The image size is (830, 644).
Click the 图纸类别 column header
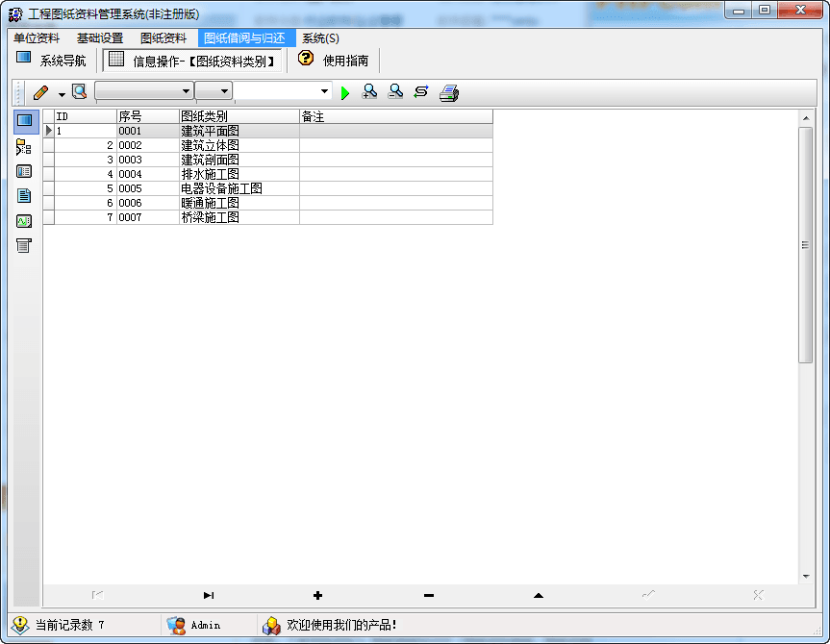pyautogui.click(x=239, y=116)
